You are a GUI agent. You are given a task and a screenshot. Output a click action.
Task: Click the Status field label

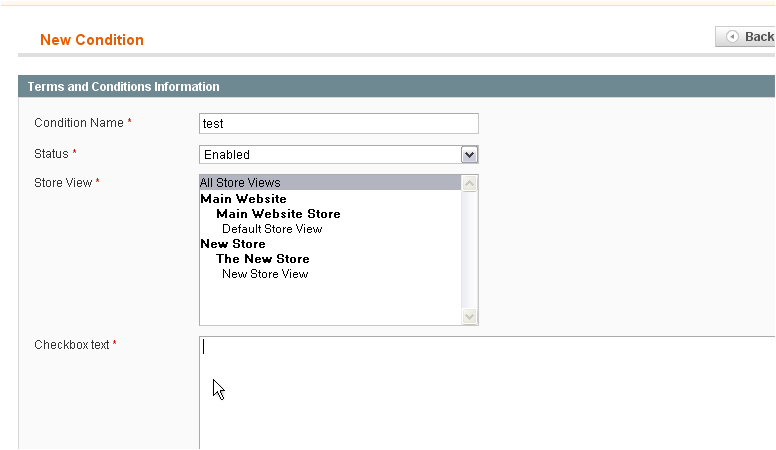coord(52,154)
